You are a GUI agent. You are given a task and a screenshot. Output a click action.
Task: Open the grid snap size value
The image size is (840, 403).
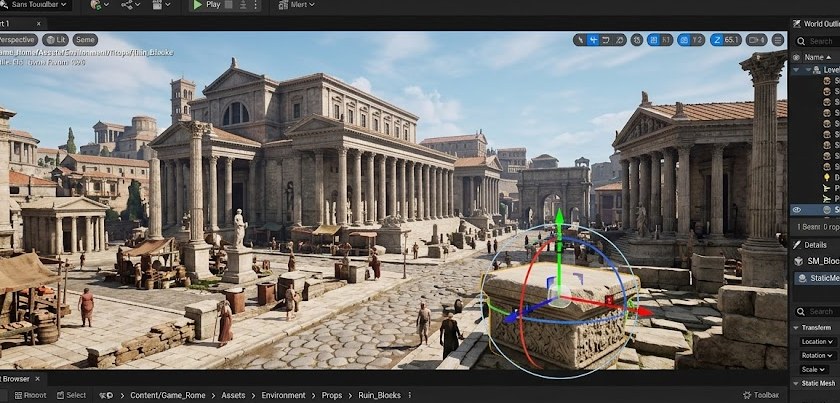[x=667, y=40]
